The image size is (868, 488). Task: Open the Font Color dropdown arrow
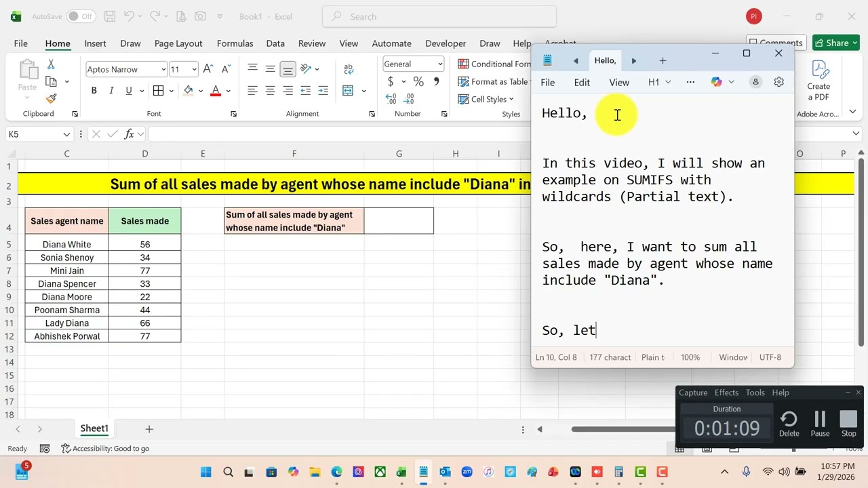click(229, 91)
